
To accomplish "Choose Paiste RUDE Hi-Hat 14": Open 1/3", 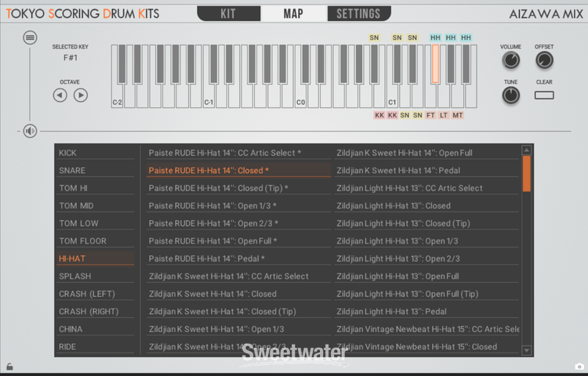I will pos(238,205).
